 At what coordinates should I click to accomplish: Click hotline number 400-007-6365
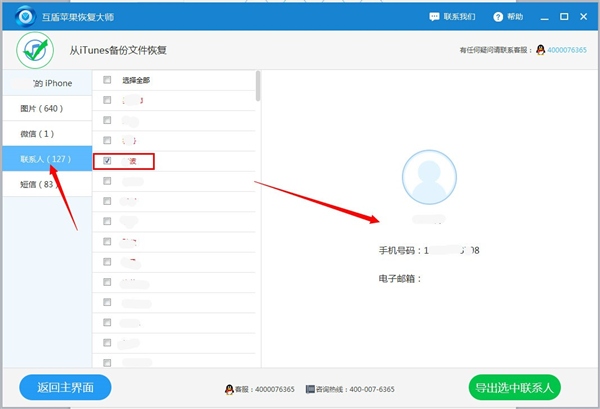[372, 389]
